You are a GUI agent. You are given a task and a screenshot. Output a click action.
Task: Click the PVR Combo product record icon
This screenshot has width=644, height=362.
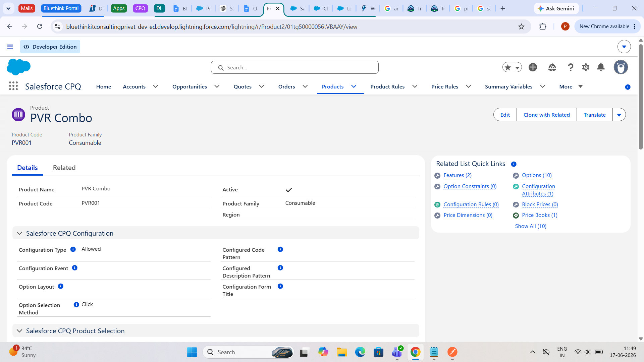(18, 115)
